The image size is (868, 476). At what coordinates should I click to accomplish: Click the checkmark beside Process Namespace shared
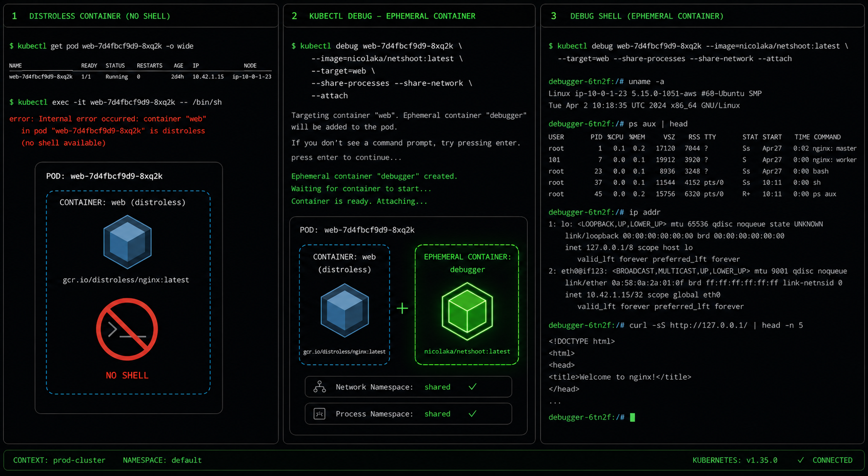click(x=472, y=413)
